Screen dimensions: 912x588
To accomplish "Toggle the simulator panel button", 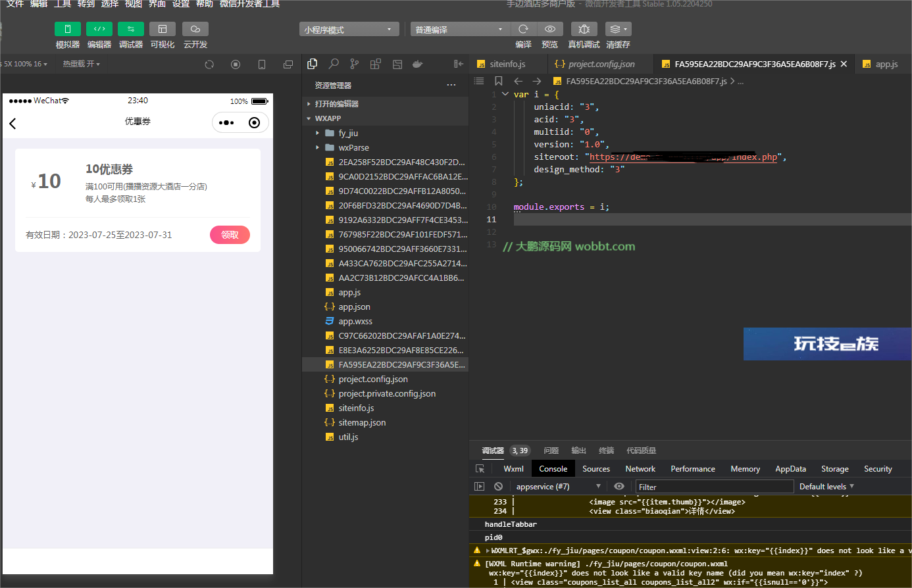I will tap(67, 29).
